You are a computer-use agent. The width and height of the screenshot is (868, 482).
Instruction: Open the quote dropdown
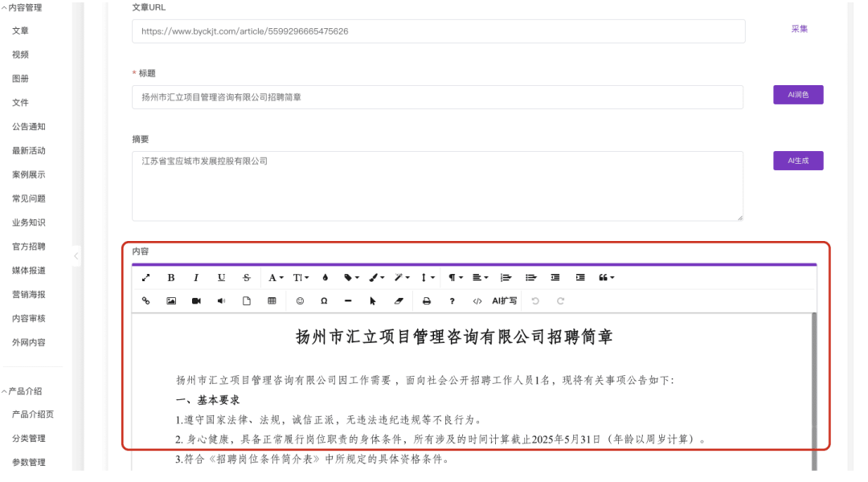pos(606,278)
